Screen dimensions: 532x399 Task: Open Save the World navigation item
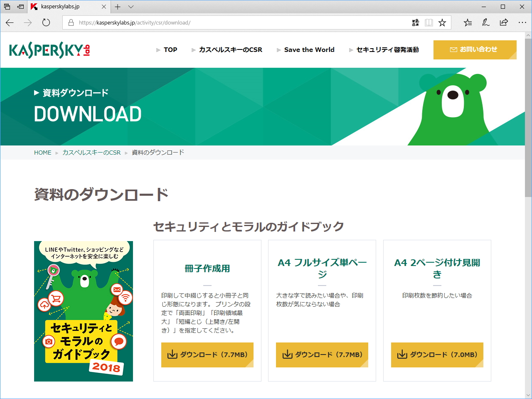pyautogui.click(x=305, y=50)
